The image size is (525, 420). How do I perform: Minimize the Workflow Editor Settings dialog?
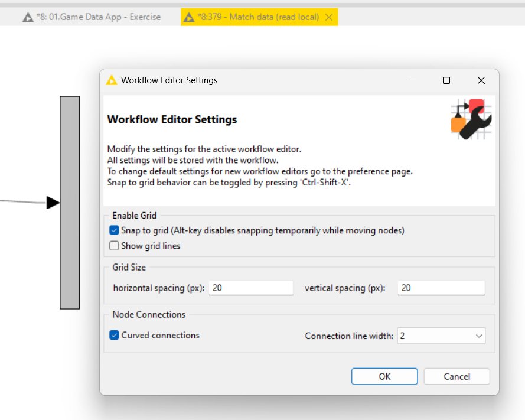(x=412, y=80)
